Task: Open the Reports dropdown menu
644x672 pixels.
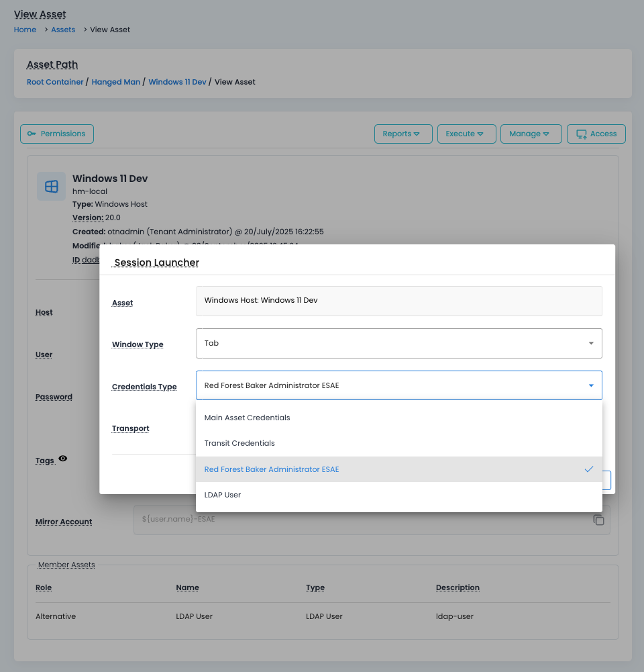Action: [x=402, y=134]
